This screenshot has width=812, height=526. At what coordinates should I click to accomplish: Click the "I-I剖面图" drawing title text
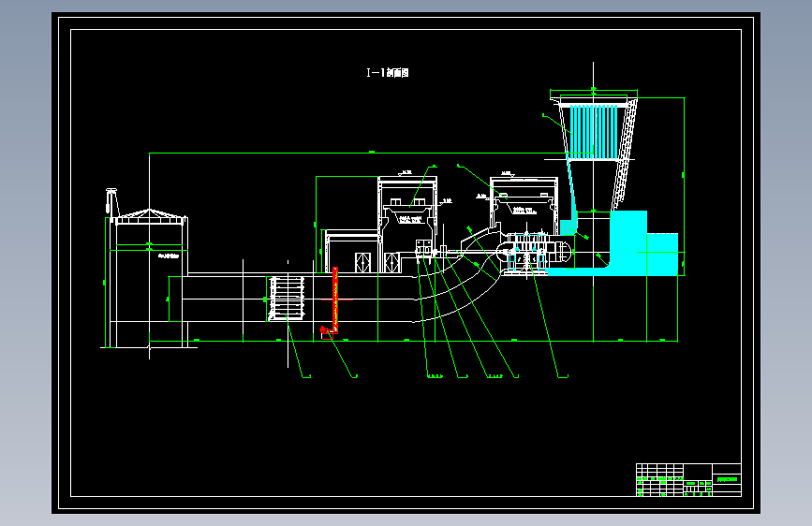point(388,73)
